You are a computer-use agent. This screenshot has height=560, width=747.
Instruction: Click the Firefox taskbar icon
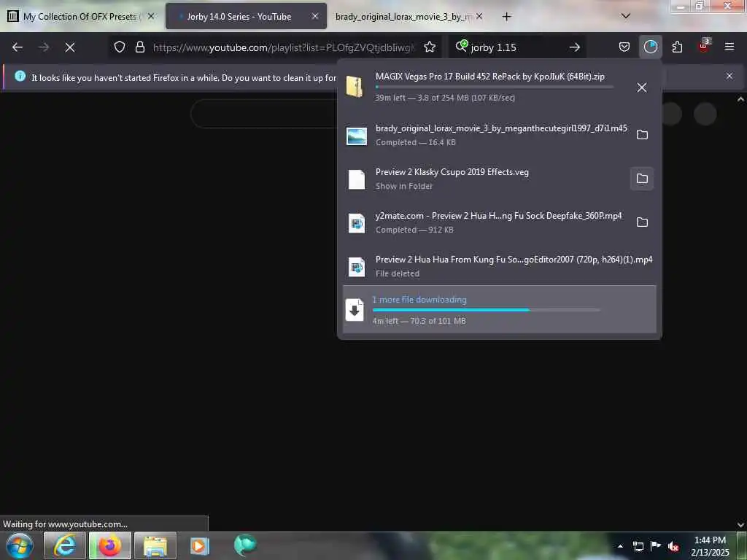tap(109, 545)
